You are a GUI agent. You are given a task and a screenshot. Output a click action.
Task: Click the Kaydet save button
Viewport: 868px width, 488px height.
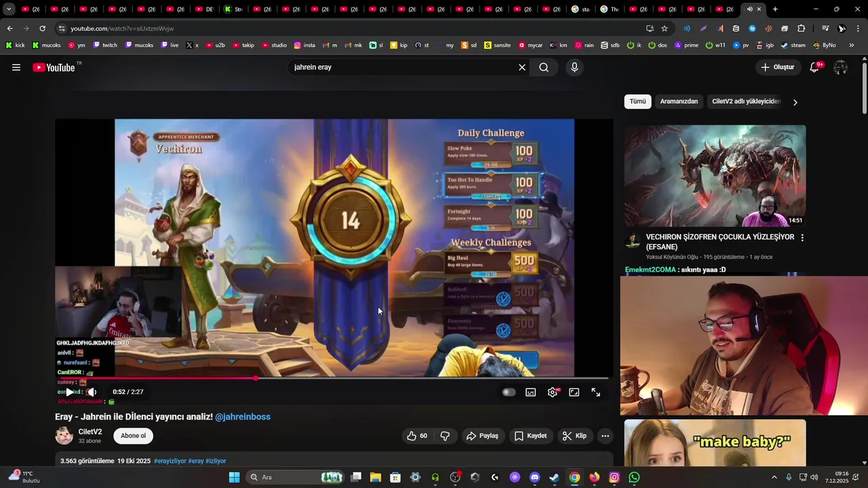pos(530,436)
